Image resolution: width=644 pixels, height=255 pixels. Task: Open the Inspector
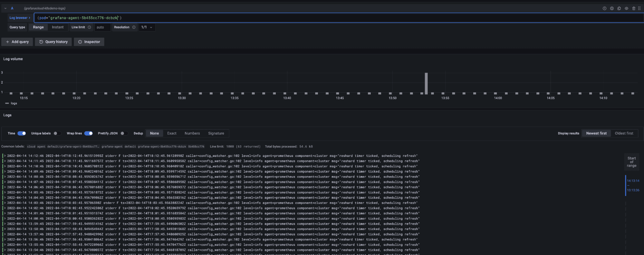click(x=89, y=42)
